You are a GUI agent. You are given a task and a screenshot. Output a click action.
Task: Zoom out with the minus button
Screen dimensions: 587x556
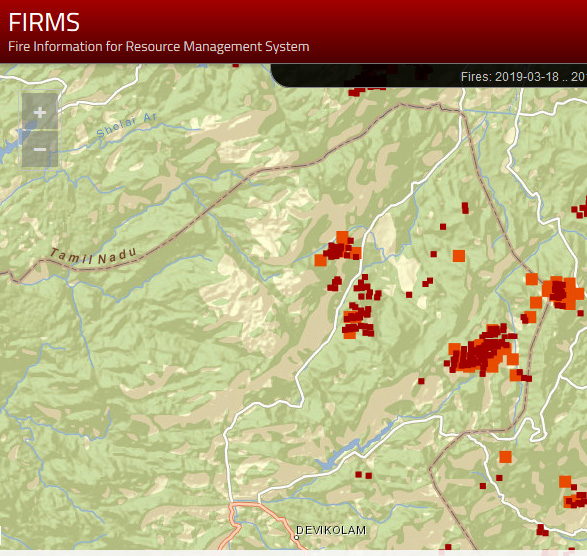40,149
